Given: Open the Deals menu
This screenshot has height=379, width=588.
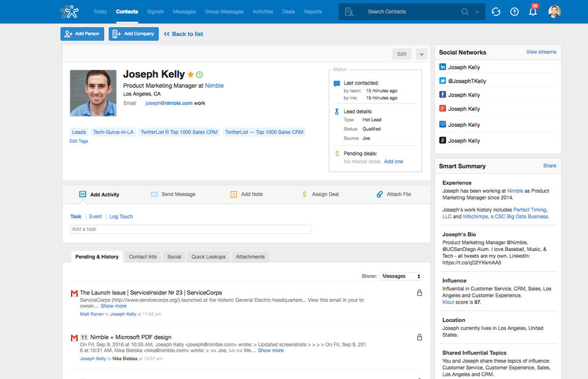Looking at the screenshot, I should point(288,12).
